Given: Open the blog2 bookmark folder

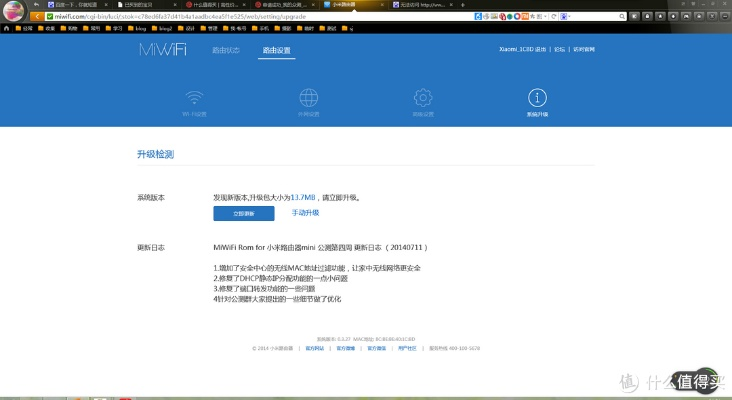Looking at the screenshot, I should (162, 28).
